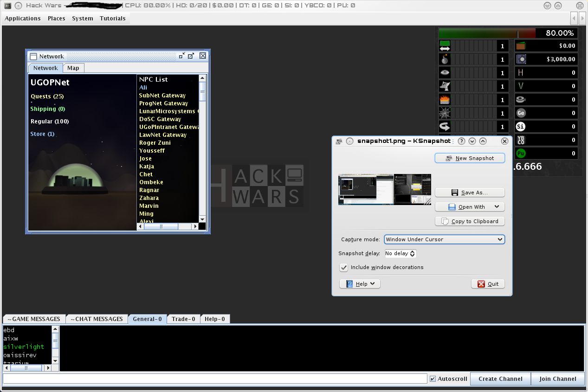Click the New Snapshot button
588x392 pixels.
[470, 158]
